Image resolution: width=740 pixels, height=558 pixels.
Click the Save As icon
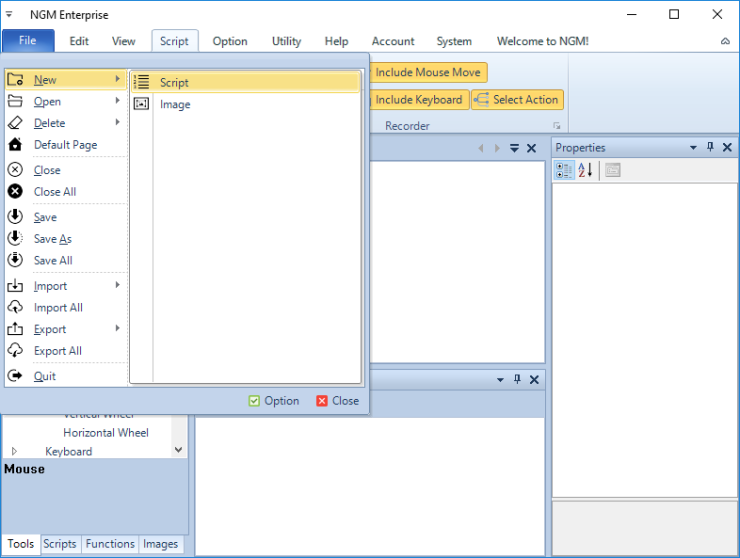point(15,238)
